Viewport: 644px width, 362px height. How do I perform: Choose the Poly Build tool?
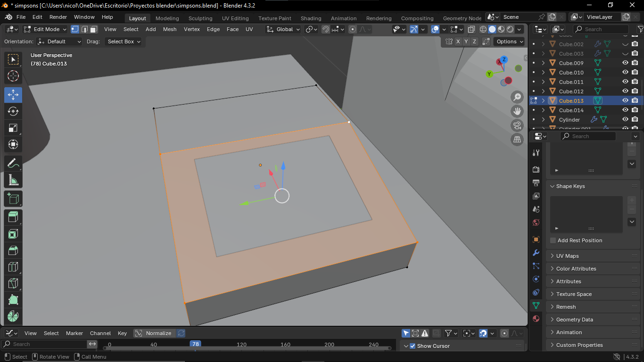pos(13,300)
